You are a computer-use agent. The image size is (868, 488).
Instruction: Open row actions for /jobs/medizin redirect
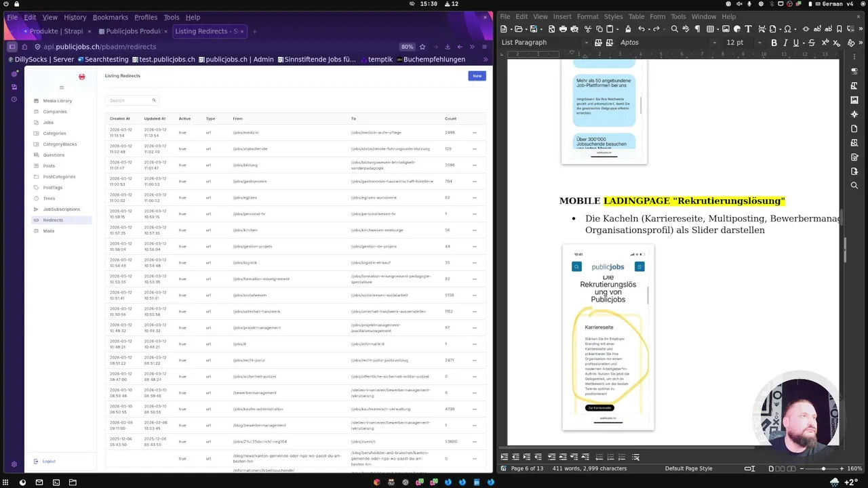click(475, 133)
